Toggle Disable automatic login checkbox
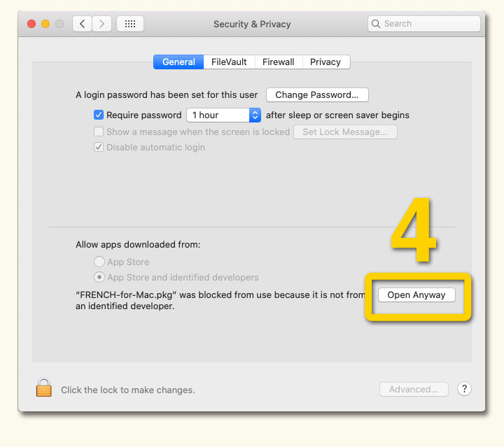Screen dimensions: 504x447 (99, 148)
